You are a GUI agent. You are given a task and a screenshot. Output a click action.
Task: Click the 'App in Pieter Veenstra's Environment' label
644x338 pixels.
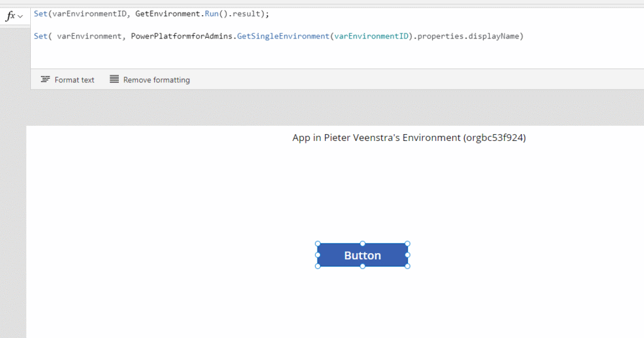tap(409, 138)
